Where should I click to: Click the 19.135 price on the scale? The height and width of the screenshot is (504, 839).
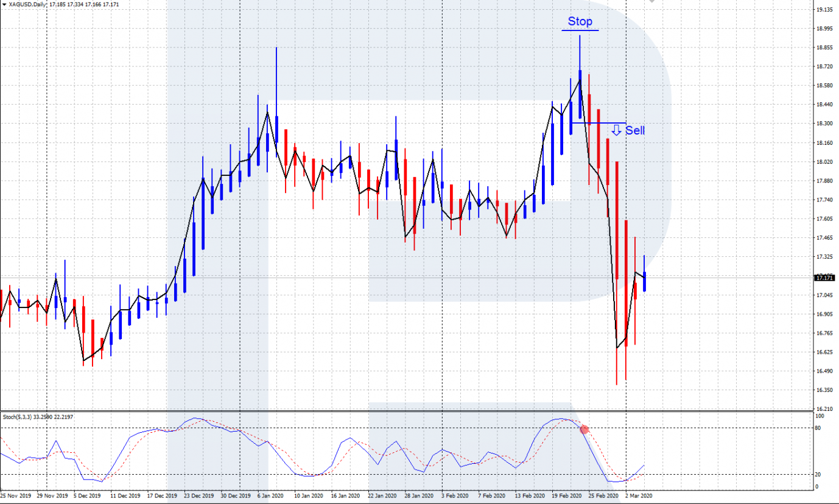824,10
